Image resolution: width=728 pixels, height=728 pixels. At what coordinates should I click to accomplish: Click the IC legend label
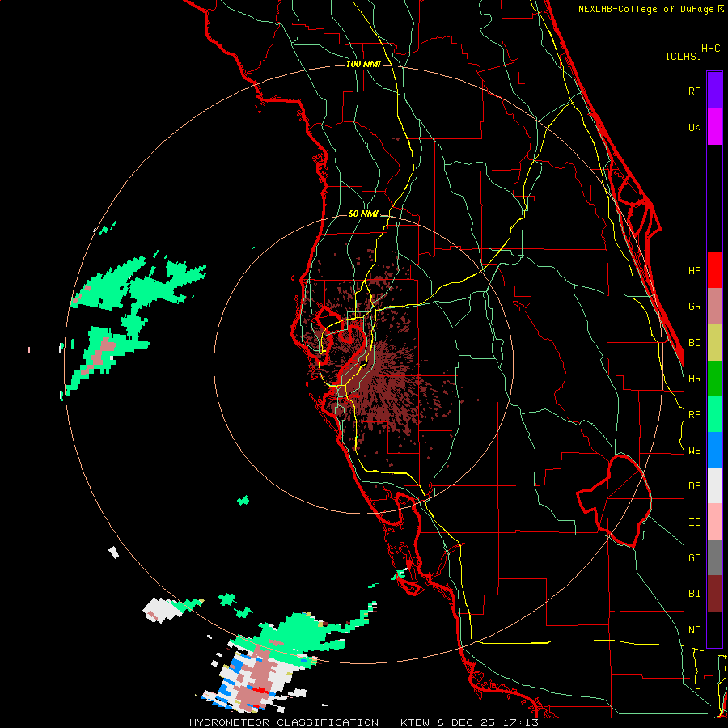(x=695, y=523)
